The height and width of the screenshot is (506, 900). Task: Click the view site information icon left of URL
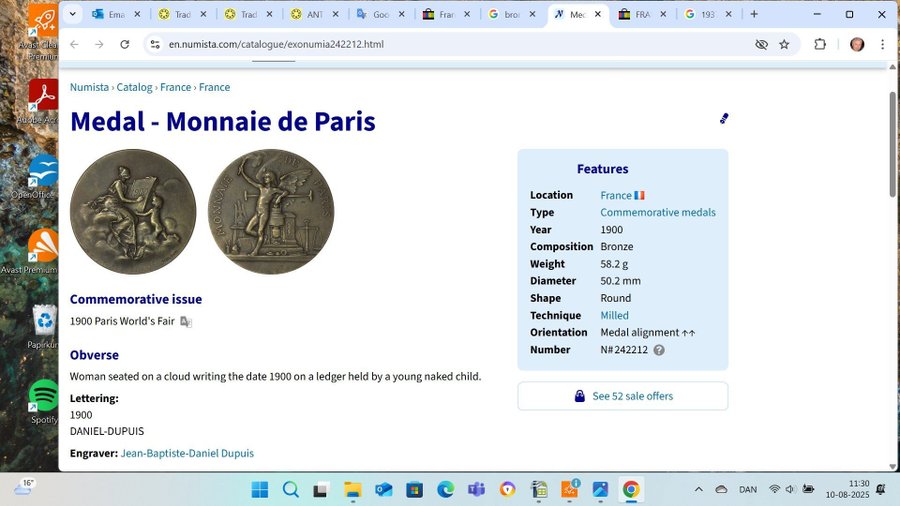click(155, 44)
